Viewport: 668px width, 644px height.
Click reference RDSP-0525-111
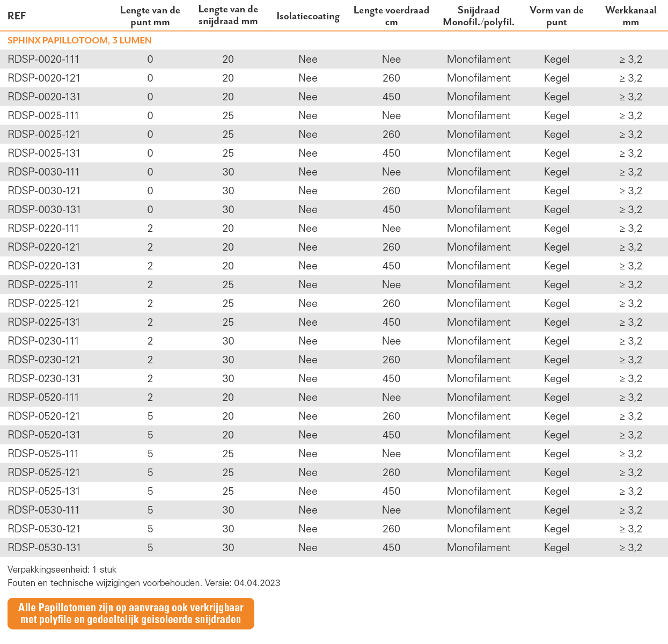click(x=43, y=453)
